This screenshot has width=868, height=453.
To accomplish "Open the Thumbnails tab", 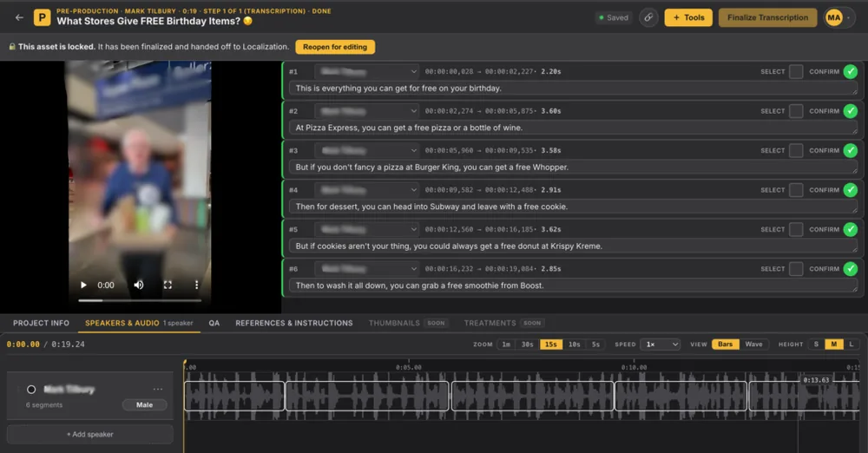I will [x=408, y=323].
